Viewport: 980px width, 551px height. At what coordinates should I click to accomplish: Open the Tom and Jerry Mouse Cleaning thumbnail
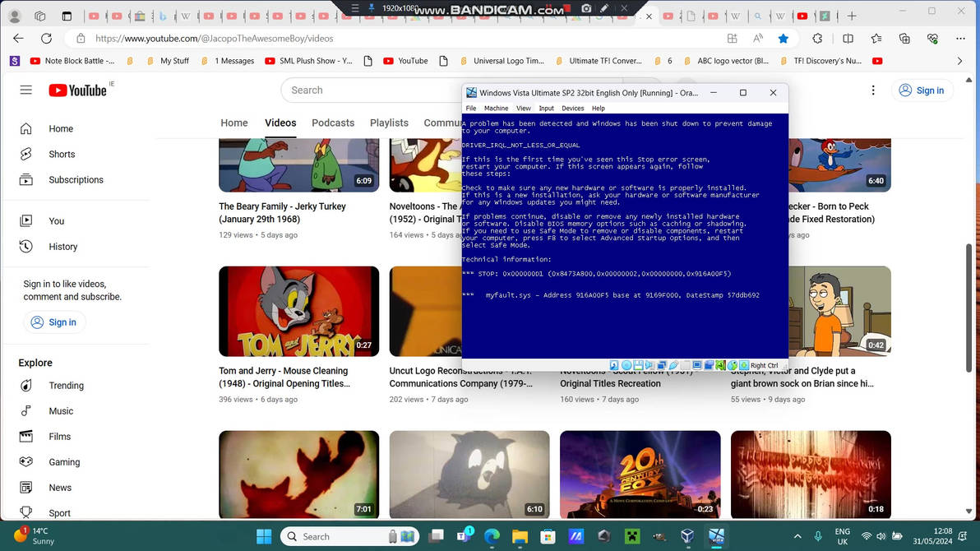[298, 311]
